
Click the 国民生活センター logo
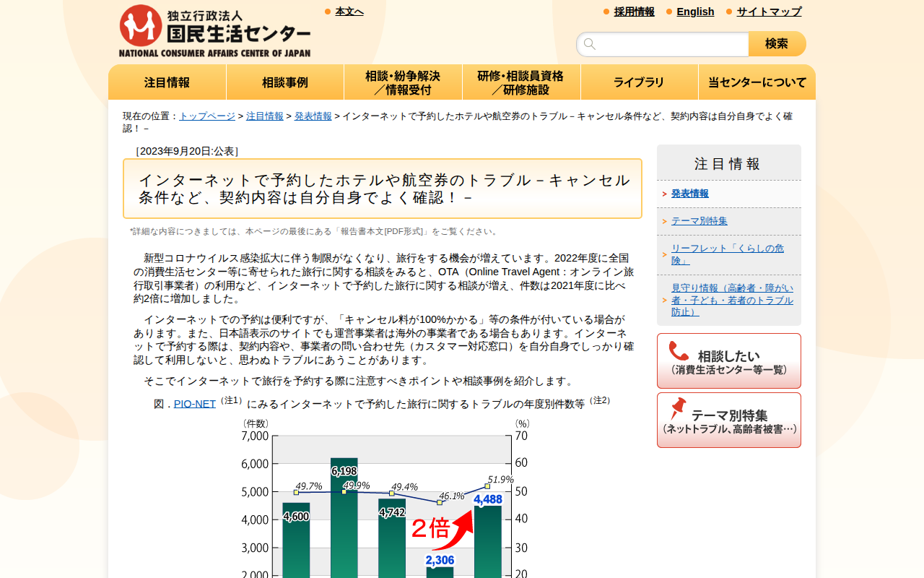tap(214, 31)
